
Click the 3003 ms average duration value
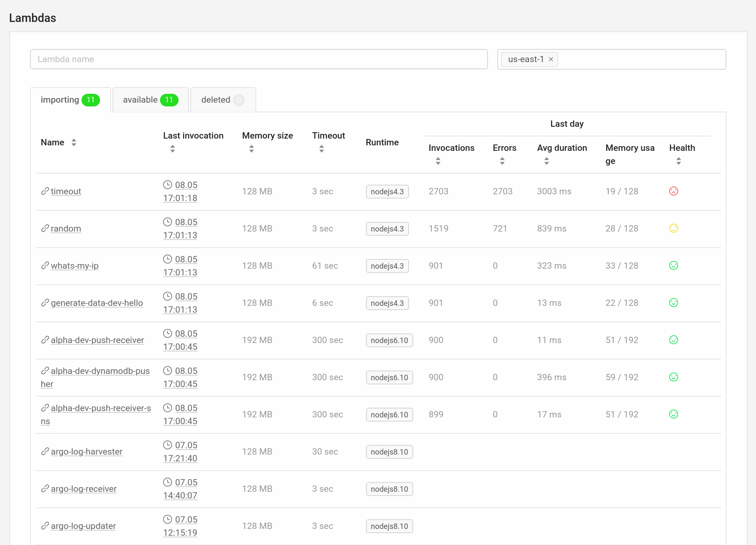[x=554, y=191]
